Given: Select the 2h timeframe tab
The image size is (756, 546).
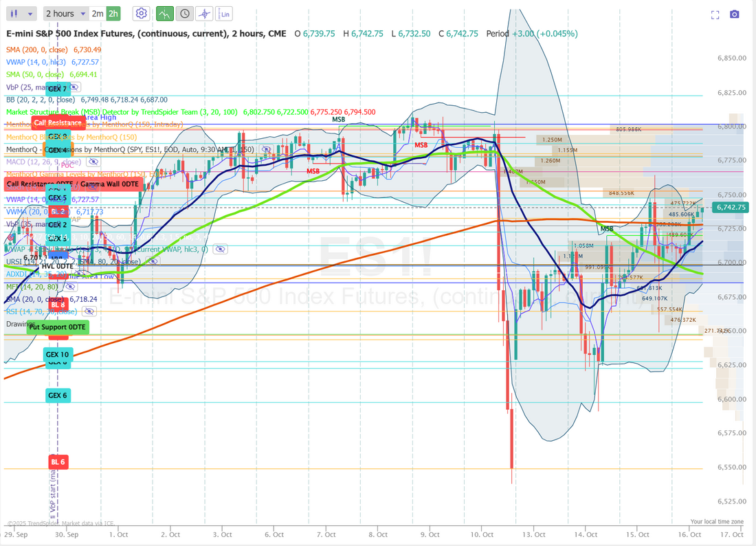Looking at the screenshot, I should point(113,13).
